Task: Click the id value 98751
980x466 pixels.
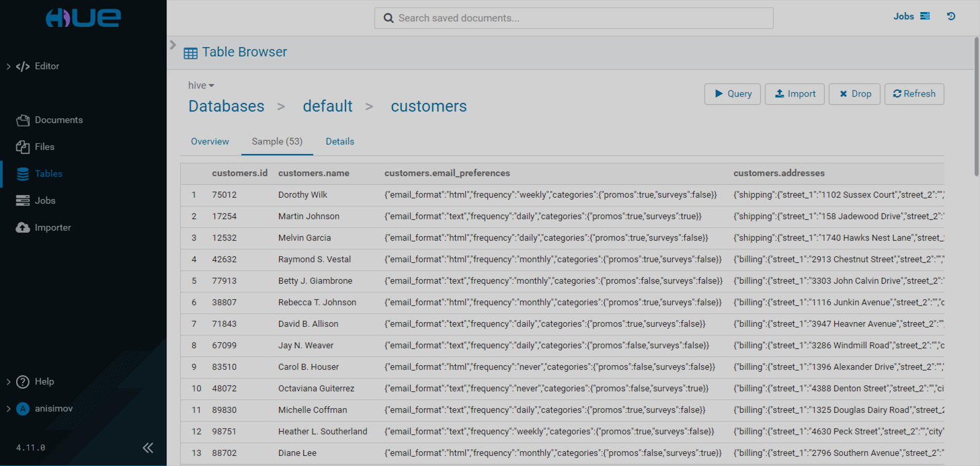Action: point(224,432)
